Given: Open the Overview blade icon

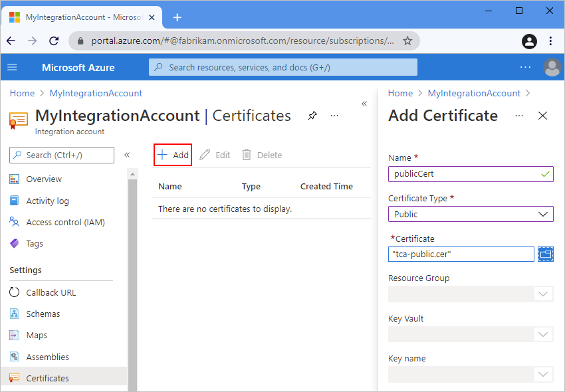Looking at the screenshot, I should tap(15, 179).
